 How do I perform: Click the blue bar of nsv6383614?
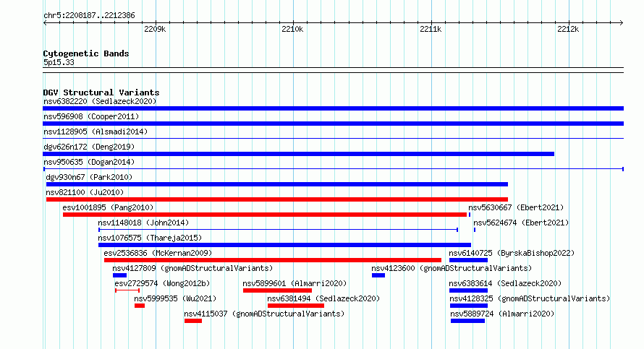point(468,290)
